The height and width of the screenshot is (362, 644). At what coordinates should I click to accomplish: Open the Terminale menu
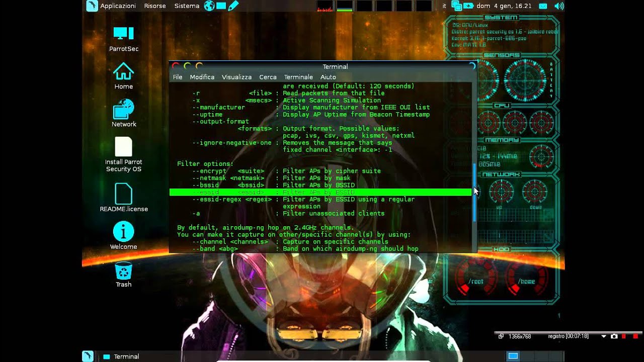298,77
